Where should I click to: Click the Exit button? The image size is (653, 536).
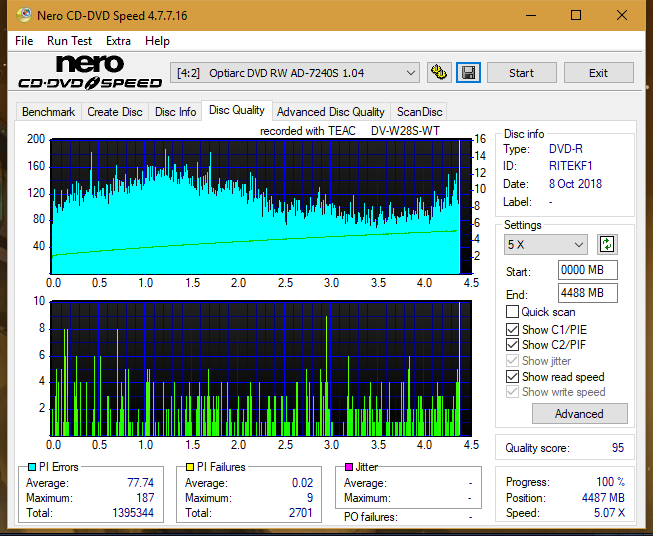click(598, 73)
